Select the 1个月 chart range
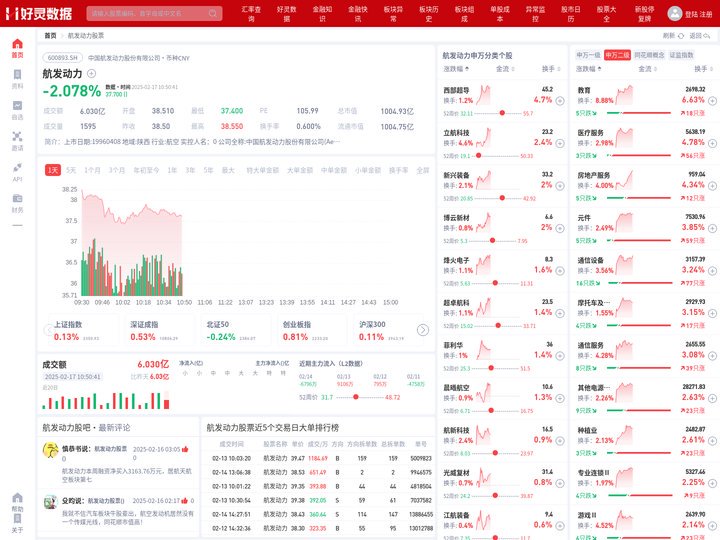The height and width of the screenshot is (540, 720). pyautogui.click(x=92, y=170)
